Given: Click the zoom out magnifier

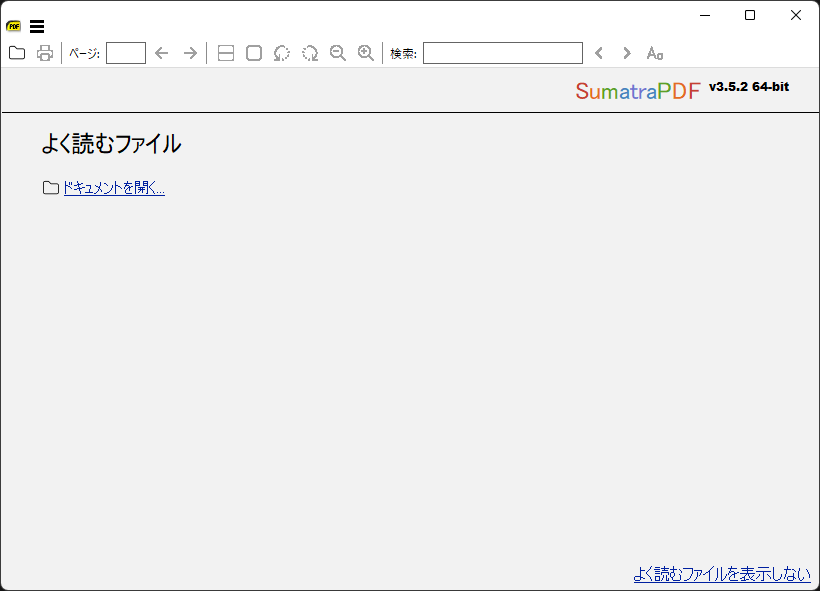Looking at the screenshot, I should (338, 53).
